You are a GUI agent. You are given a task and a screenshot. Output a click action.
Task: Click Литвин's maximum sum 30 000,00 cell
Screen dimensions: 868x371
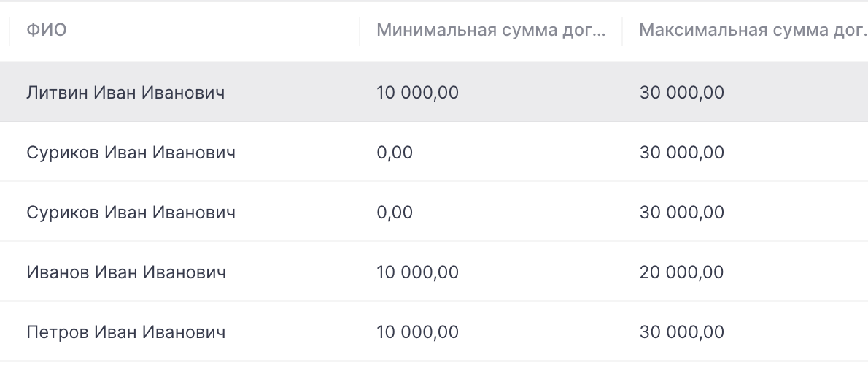click(682, 93)
